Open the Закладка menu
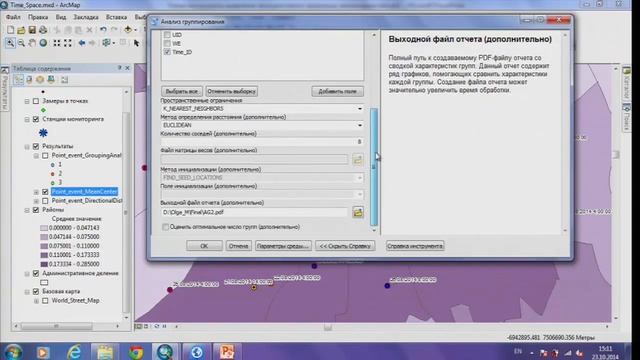Image resolution: width=640 pixels, height=360 pixels. click(86, 17)
